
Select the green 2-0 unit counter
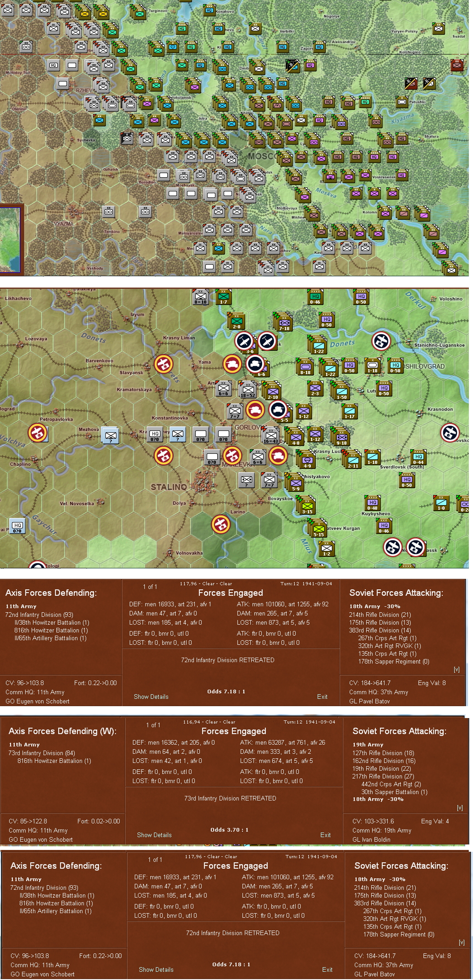[236, 321]
